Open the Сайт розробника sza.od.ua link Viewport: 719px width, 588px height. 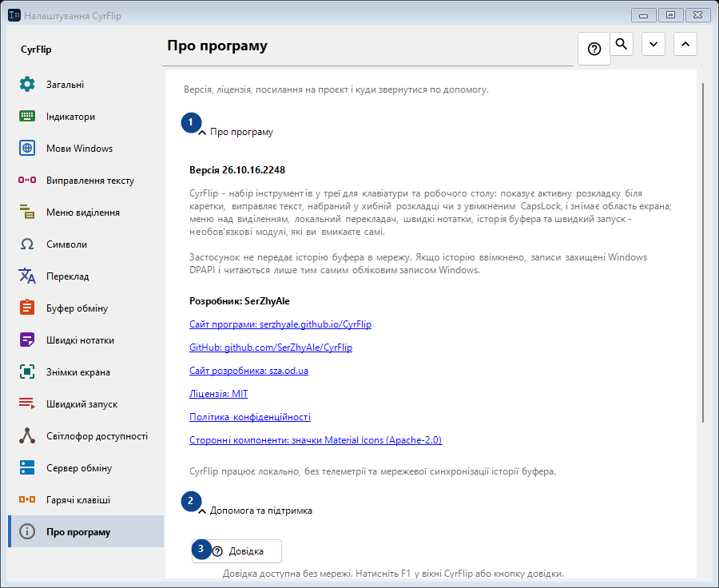248,371
